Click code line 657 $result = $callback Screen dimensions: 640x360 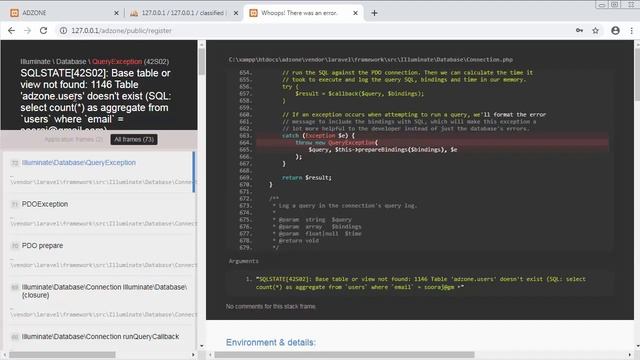click(x=360, y=93)
